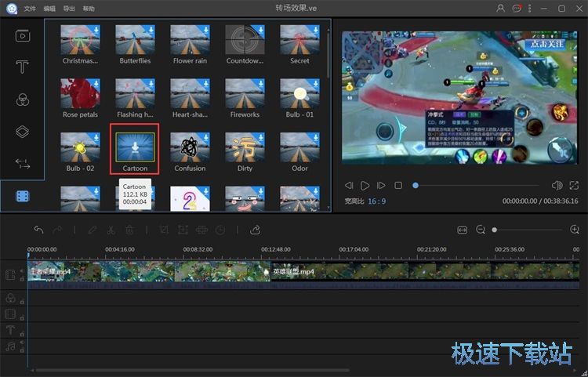Select the Confusion element thumbnail
Screen dimensions: 588x377
tap(190, 147)
